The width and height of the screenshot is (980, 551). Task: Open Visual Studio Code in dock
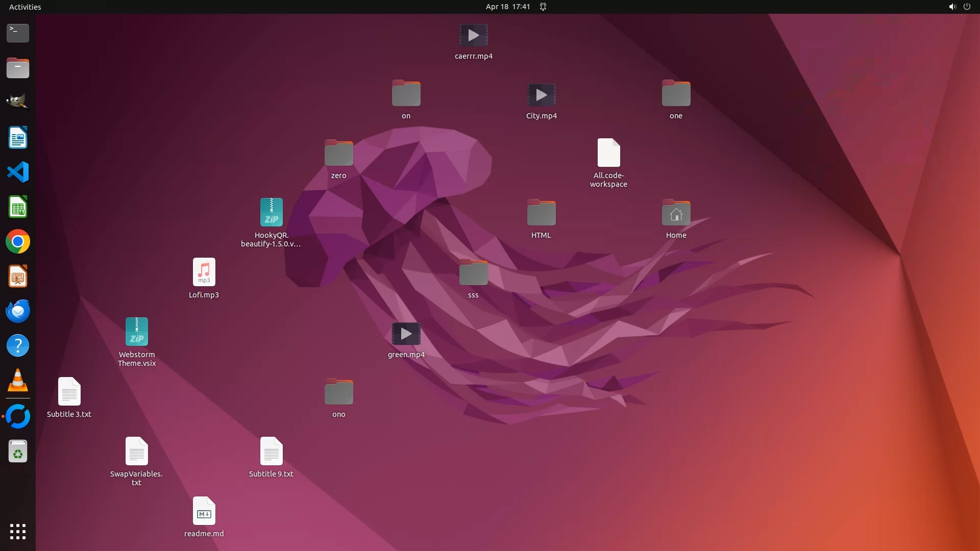[18, 172]
